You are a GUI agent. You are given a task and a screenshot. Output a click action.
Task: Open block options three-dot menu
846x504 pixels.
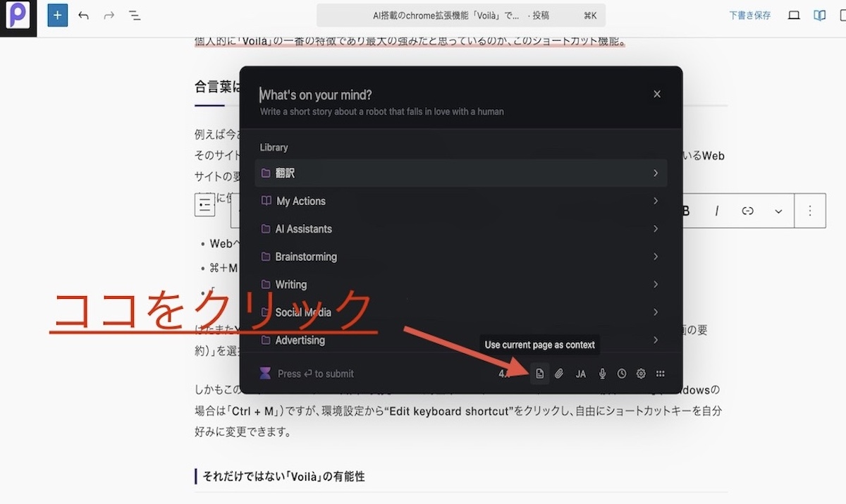click(x=810, y=211)
